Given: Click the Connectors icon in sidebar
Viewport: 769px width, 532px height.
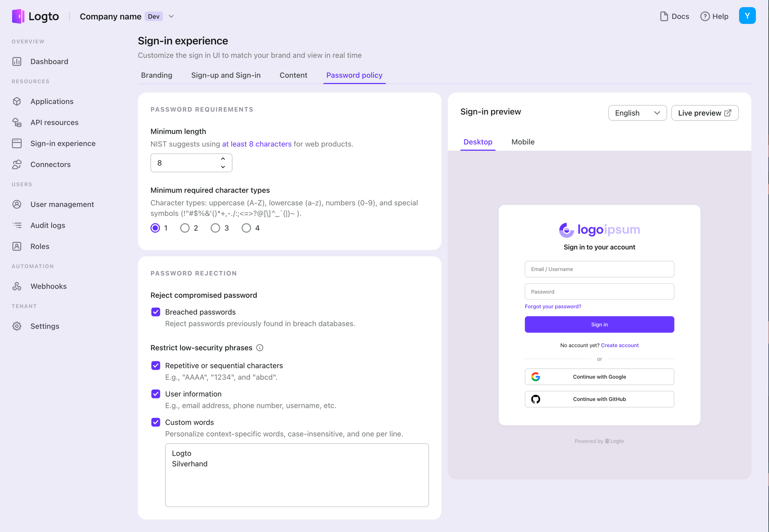Looking at the screenshot, I should click(17, 165).
